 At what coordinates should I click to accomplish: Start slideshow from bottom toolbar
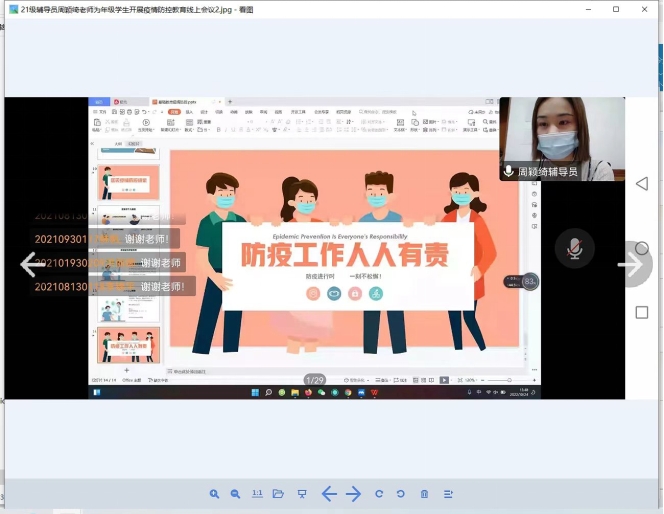(x=301, y=494)
